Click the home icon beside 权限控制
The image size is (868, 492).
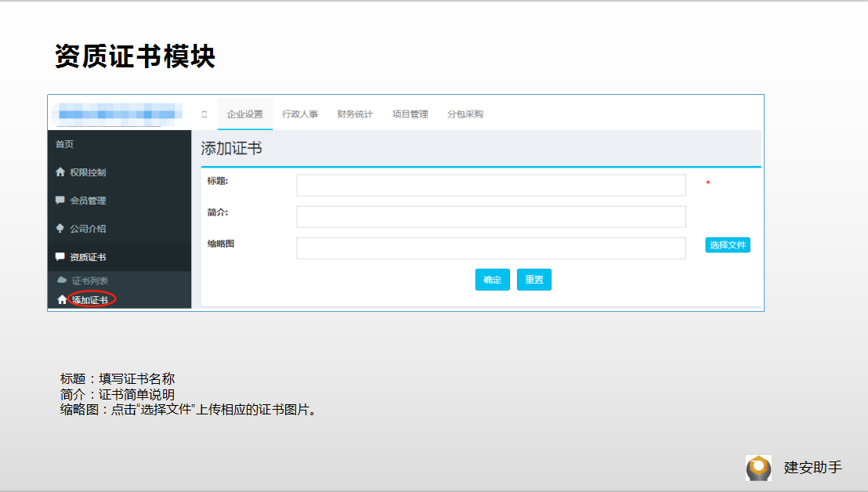tap(60, 172)
